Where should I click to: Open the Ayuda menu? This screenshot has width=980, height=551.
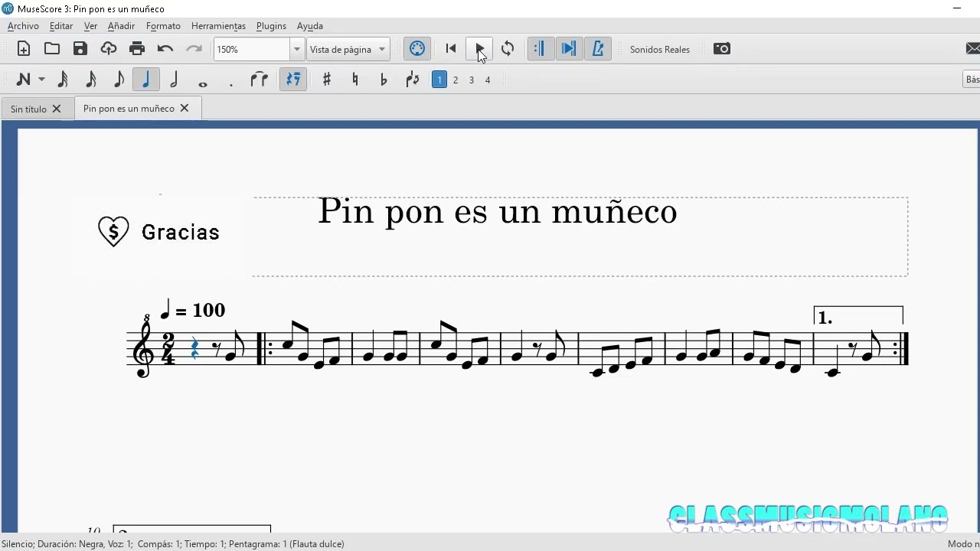click(310, 26)
